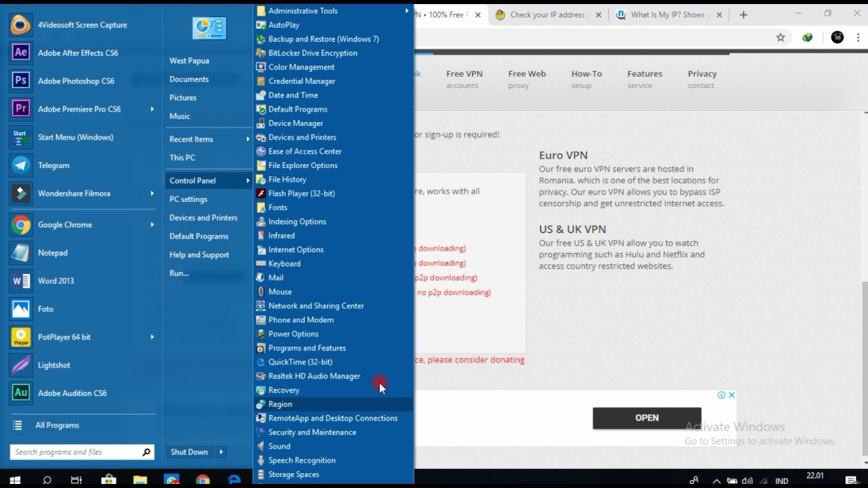This screenshot has width=868, height=488.
Task: Open How-To setup link
Action: tap(587, 79)
